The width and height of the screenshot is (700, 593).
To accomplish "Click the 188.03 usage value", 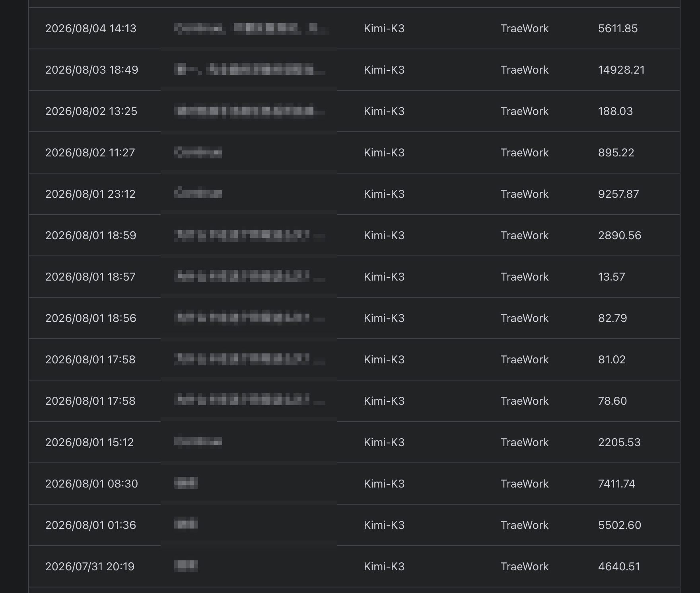I will (x=615, y=111).
